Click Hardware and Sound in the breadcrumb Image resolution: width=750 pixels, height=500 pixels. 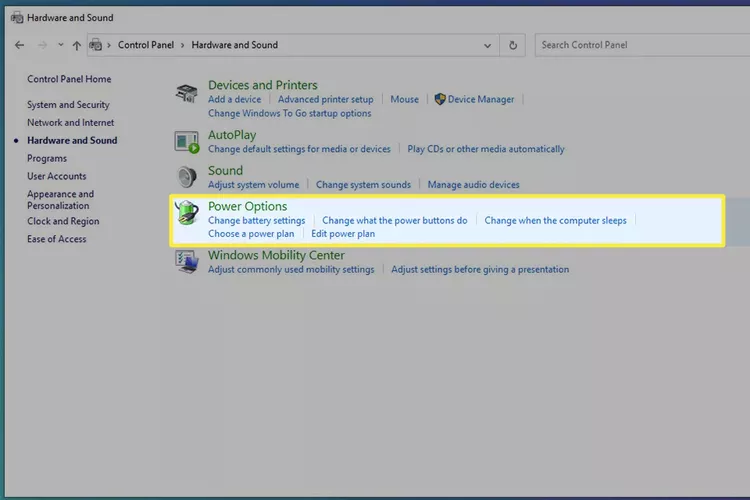pyautogui.click(x=234, y=45)
